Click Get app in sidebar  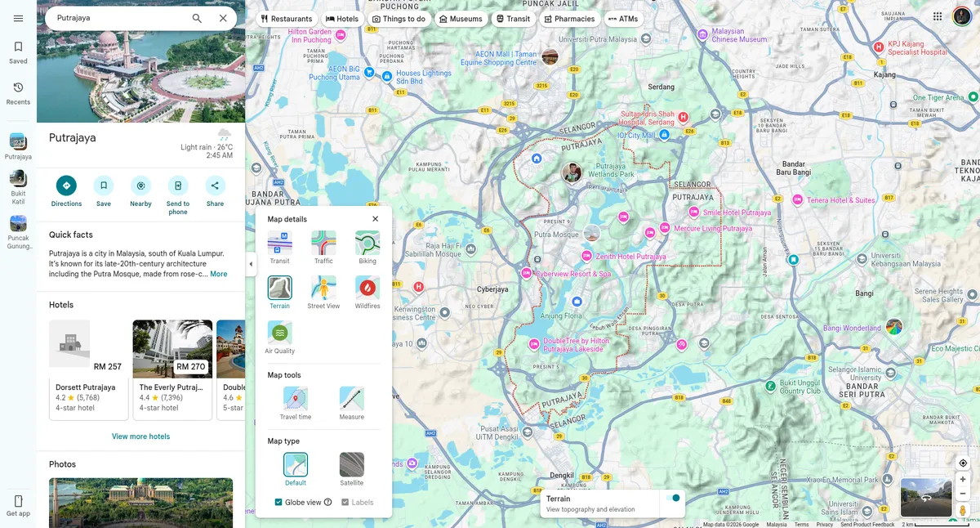point(18,506)
